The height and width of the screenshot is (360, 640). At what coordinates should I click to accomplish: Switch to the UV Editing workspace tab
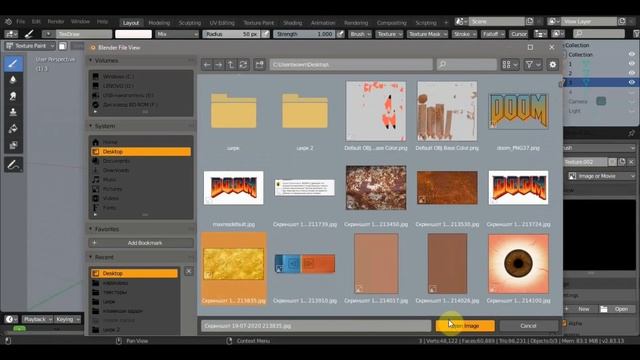(x=222, y=23)
